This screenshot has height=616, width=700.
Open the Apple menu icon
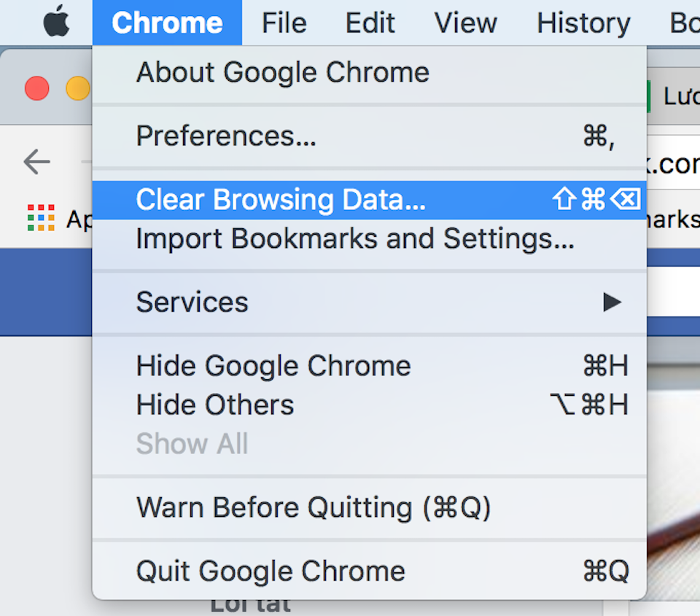coord(57,21)
